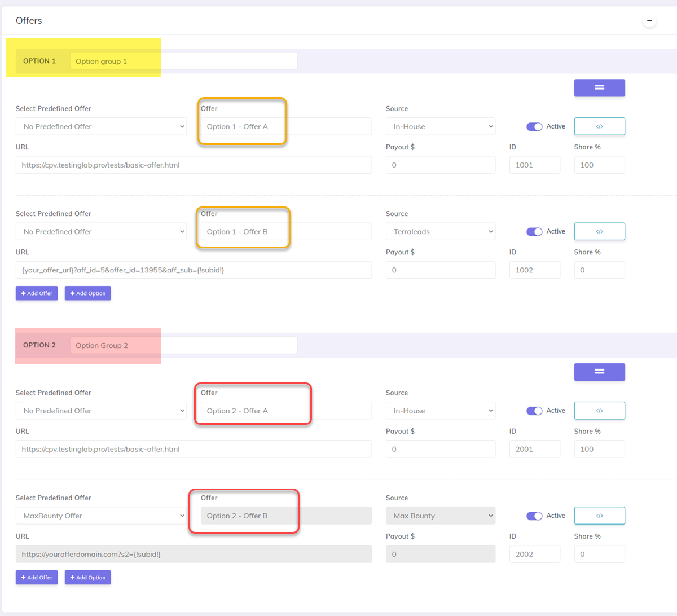Open tracking code for Option 2 - Offer B
677x616 pixels.
tap(599, 515)
